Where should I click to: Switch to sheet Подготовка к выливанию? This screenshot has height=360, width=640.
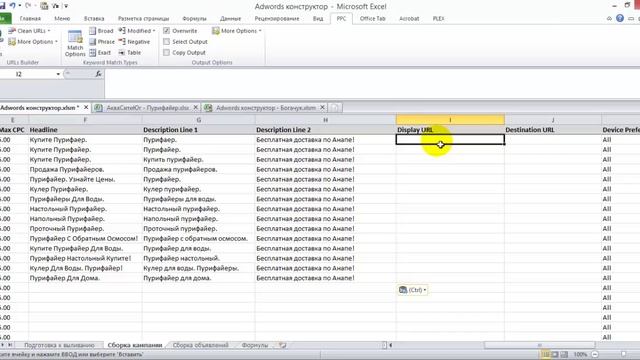click(59, 345)
